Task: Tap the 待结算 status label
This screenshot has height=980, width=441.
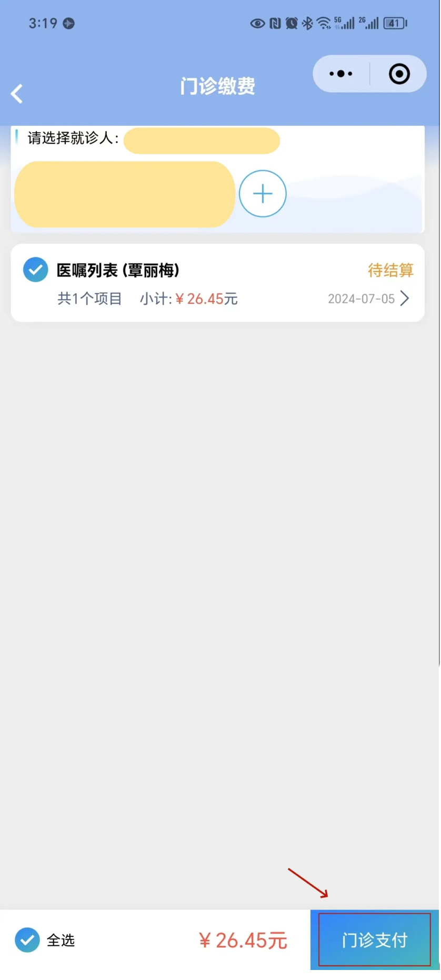Action: point(390,270)
